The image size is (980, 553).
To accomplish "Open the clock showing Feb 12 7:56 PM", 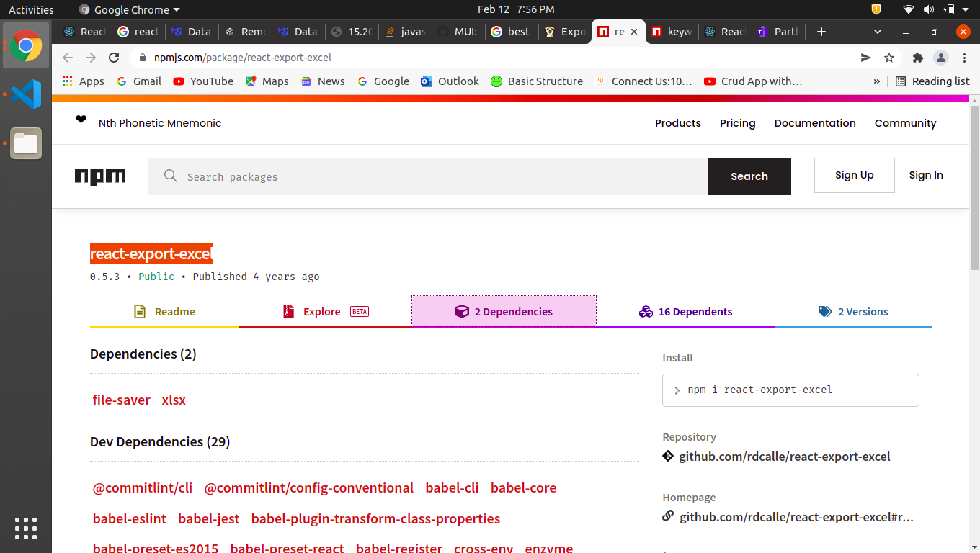I will tap(516, 9).
